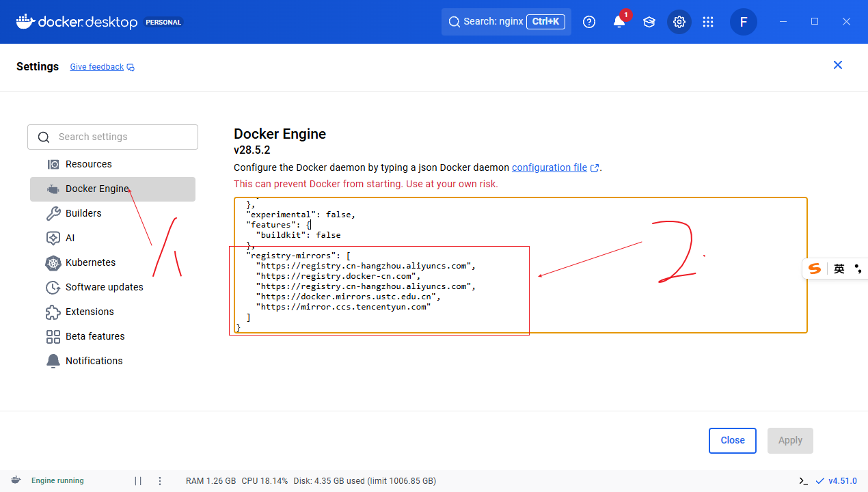This screenshot has width=868, height=492.
Task: Open the Learning center graduation cap icon
Action: pyautogui.click(x=649, y=22)
